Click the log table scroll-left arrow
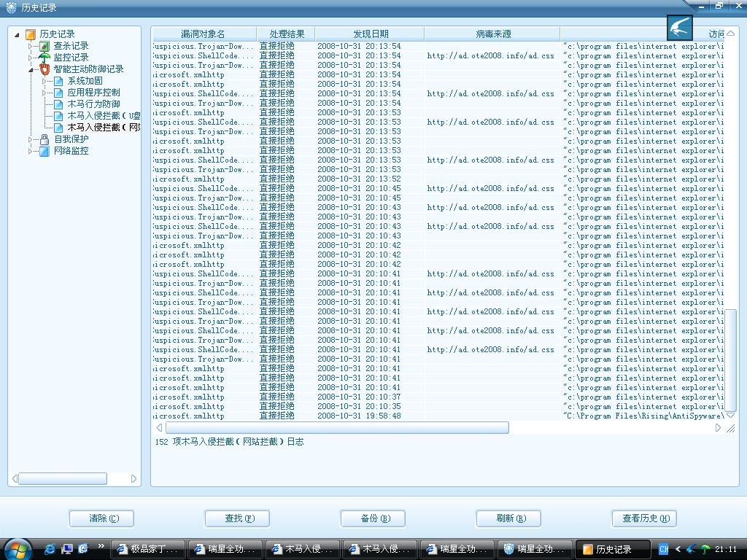The width and height of the screenshot is (747, 560). (159, 427)
